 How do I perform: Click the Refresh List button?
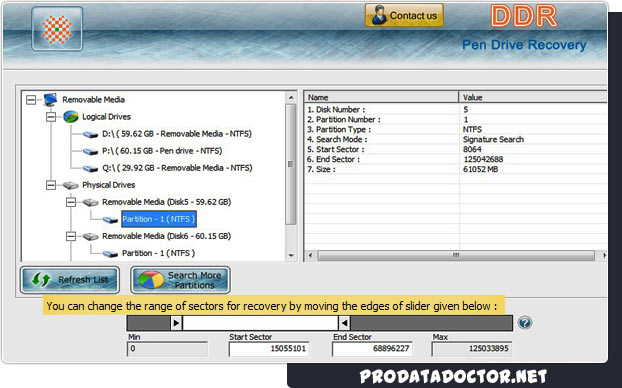[x=70, y=280]
